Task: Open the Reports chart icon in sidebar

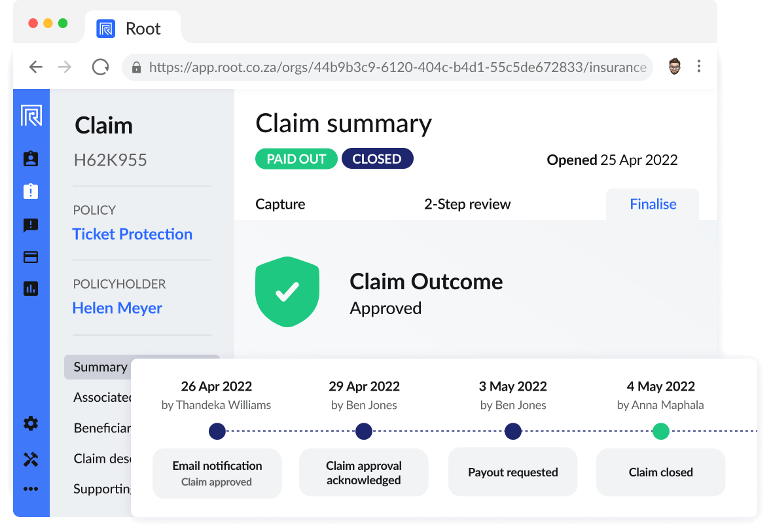Action: pyautogui.click(x=30, y=289)
